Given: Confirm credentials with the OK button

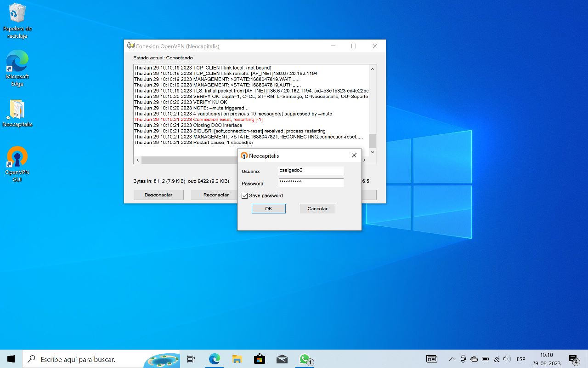Looking at the screenshot, I should point(269,208).
